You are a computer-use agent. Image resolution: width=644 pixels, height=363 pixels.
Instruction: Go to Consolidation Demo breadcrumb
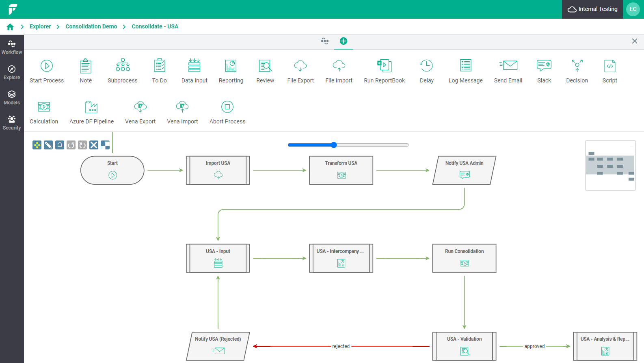tap(91, 26)
